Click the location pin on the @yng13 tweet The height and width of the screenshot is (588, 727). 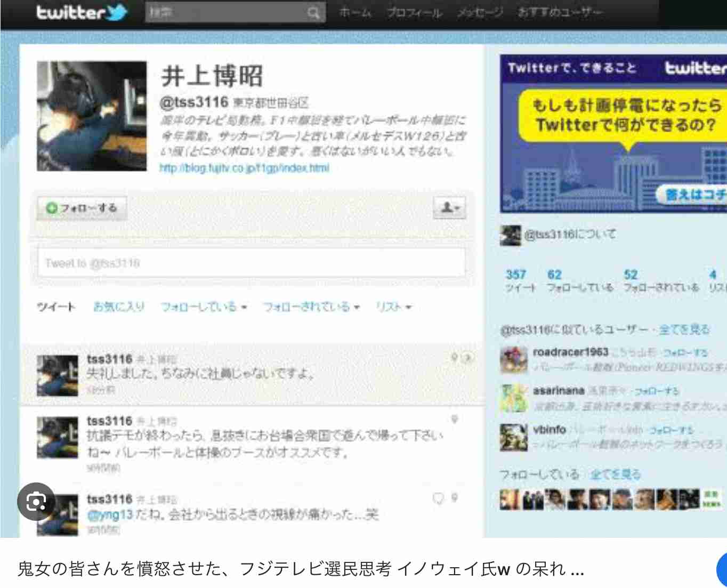tap(455, 498)
